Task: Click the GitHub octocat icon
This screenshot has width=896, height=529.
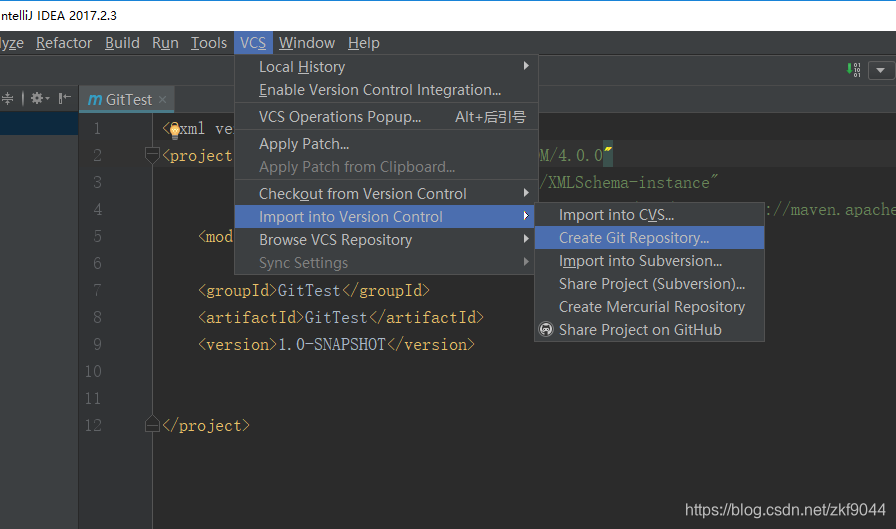Action: click(546, 330)
